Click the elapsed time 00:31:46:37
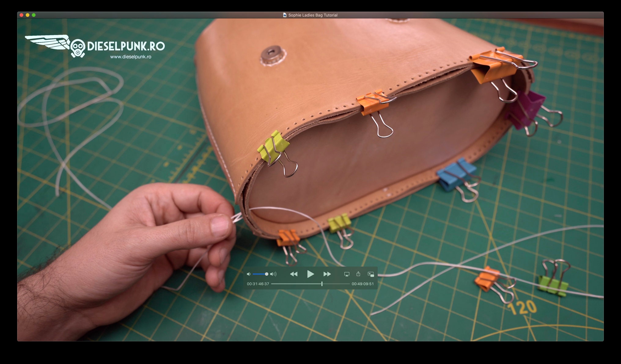The width and height of the screenshot is (621, 364). (258, 284)
